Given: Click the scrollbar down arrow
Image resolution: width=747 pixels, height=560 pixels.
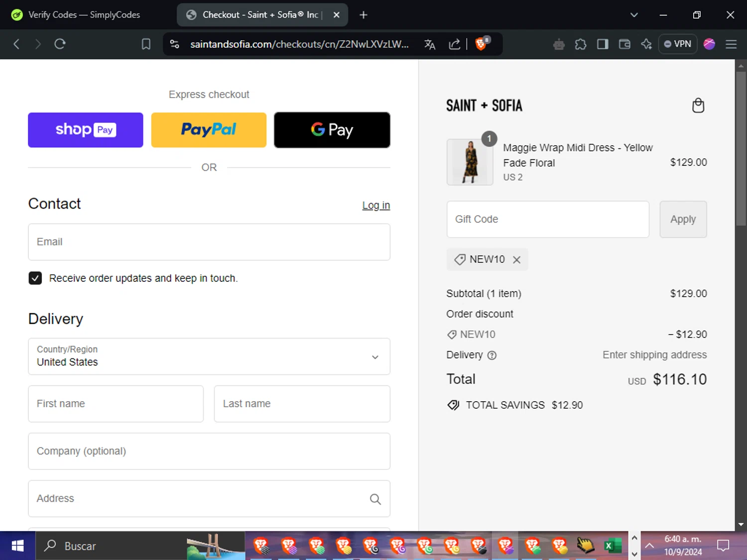Looking at the screenshot, I should (741, 524).
